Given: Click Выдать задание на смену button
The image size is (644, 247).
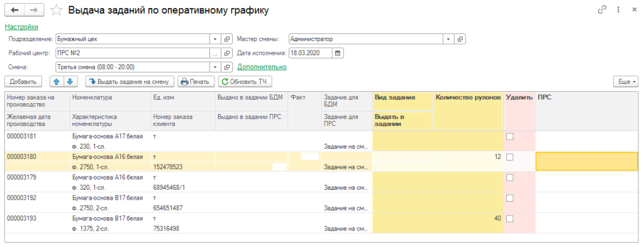Looking at the screenshot, I should [130, 81].
